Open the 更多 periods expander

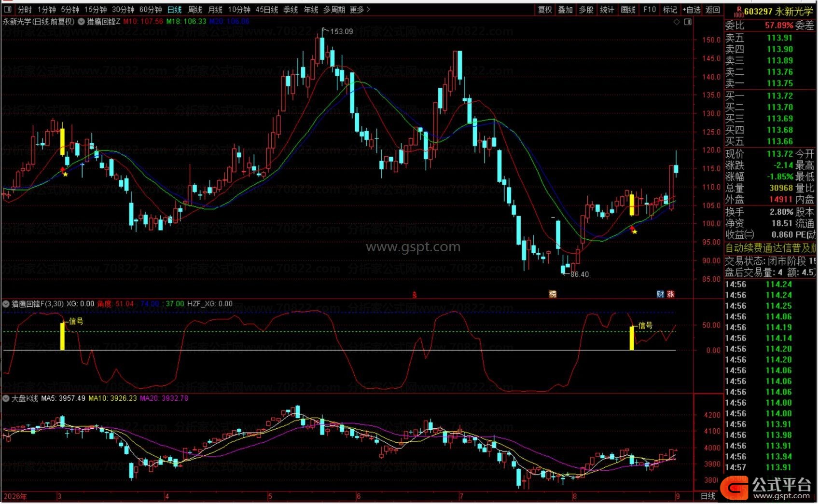pyautogui.click(x=360, y=9)
